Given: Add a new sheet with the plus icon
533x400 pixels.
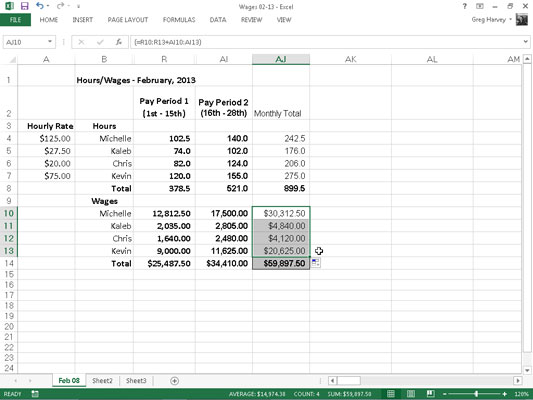Looking at the screenshot, I should pos(174,381).
